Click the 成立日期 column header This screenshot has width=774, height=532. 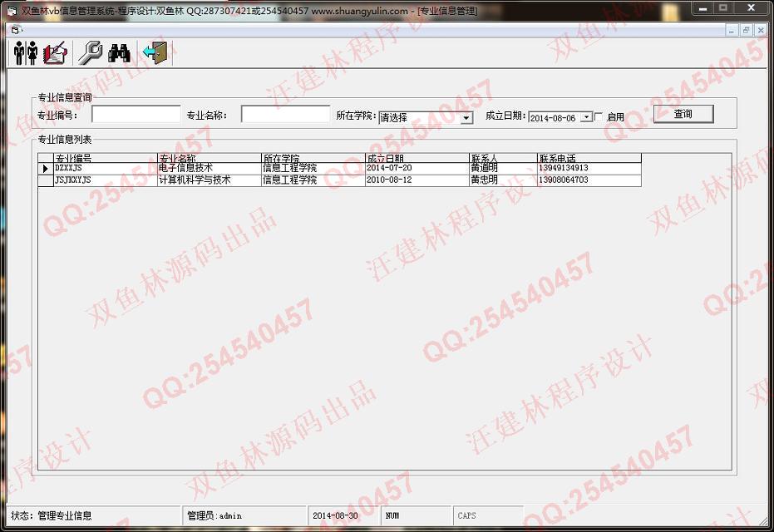click(417, 158)
